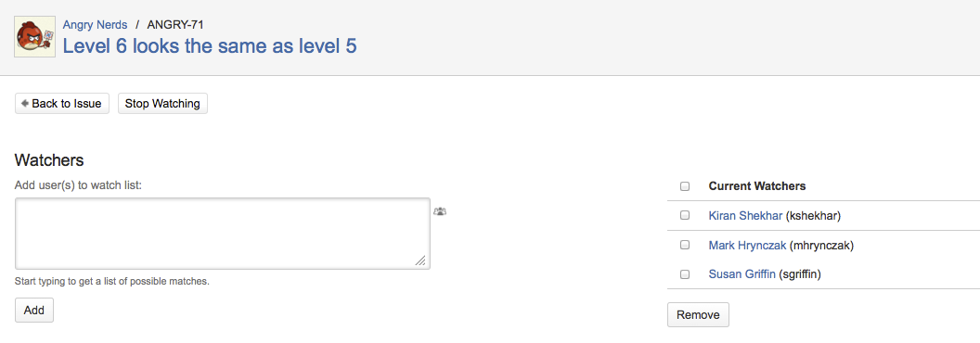The width and height of the screenshot is (980, 343).
Task: Tick the Susan Griffin watcher checkbox
Action: (x=685, y=273)
